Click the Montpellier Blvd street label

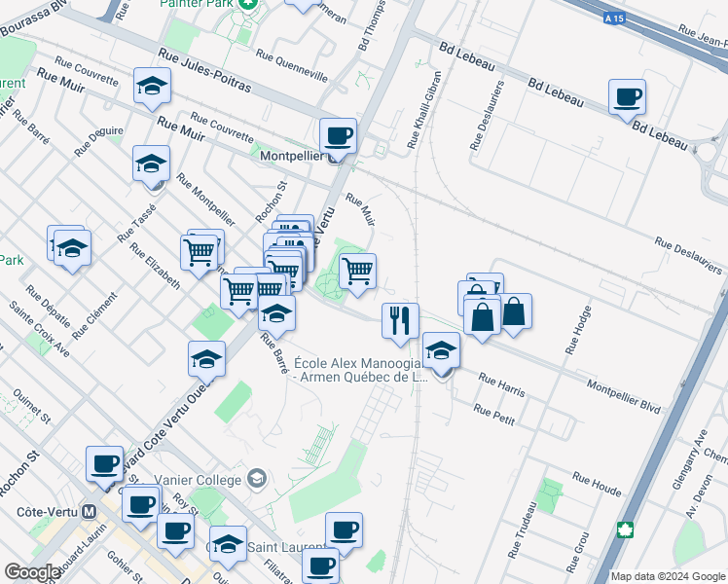pos(624,396)
